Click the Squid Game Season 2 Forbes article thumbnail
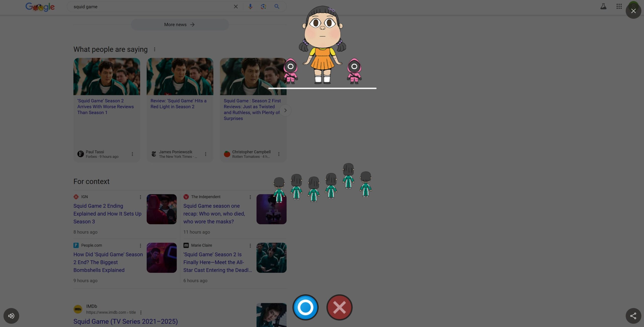The width and height of the screenshot is (644, 327). tap(106, 76)
